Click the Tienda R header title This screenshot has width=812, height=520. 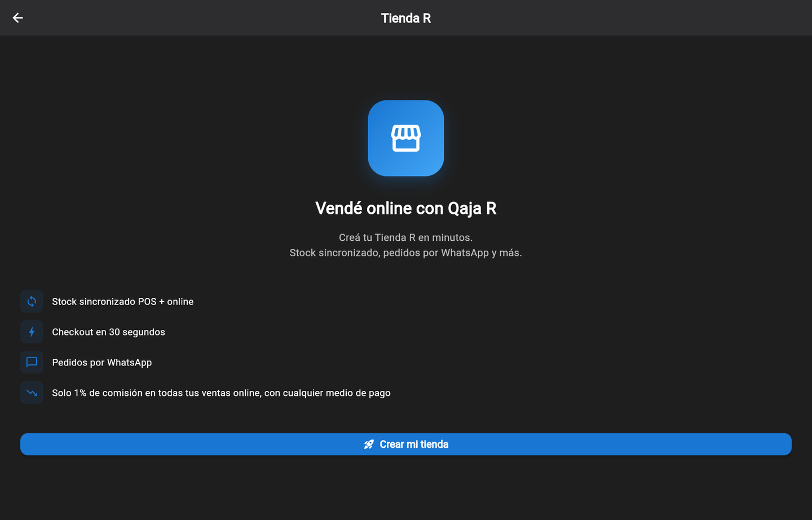406,18
